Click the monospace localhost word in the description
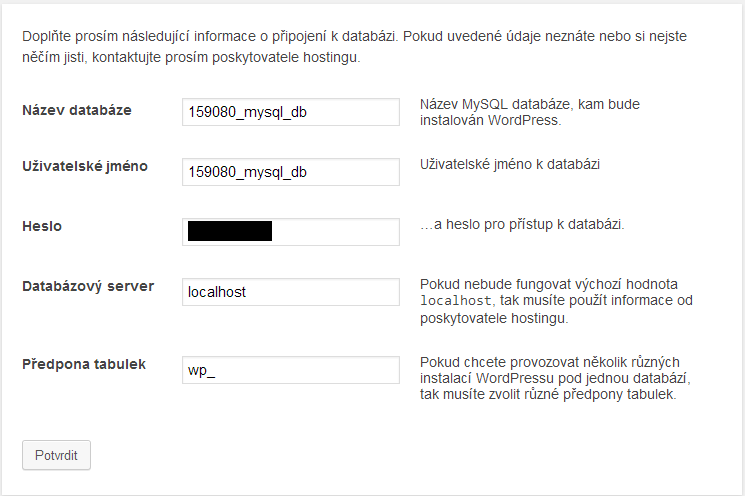 coord(456,301)
